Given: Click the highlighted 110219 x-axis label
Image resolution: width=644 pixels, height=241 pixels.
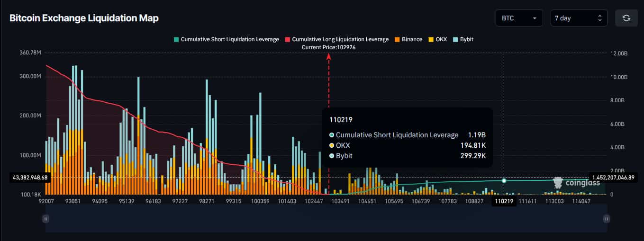Looking at the screenshot, I should (x=504, y=201).
